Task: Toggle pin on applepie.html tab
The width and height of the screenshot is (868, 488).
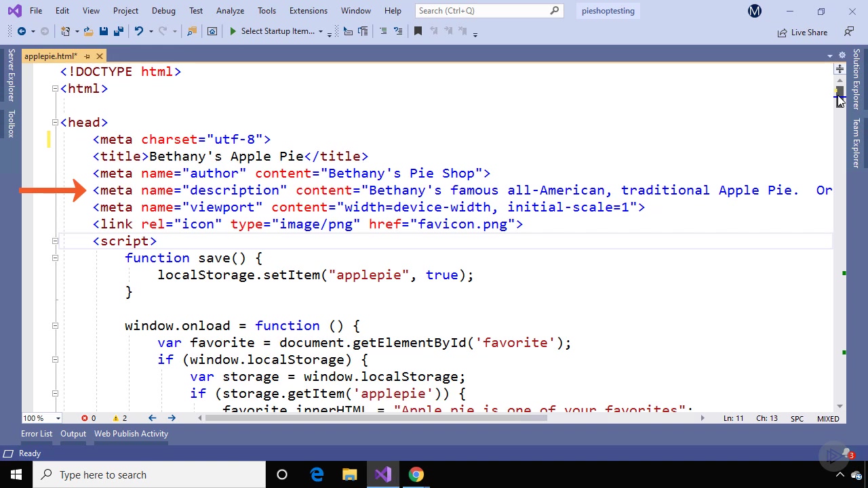Action: click(x=87, y=56)
